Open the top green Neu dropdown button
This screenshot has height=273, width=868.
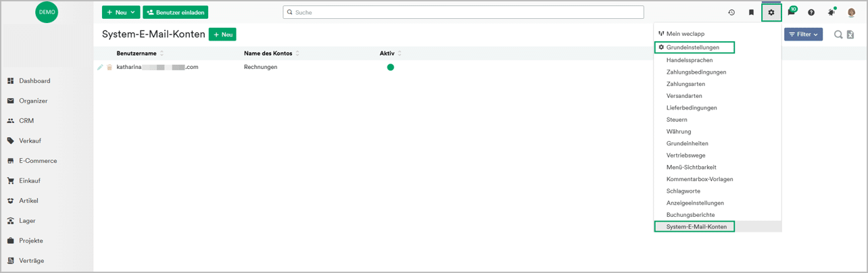[121, 12]
